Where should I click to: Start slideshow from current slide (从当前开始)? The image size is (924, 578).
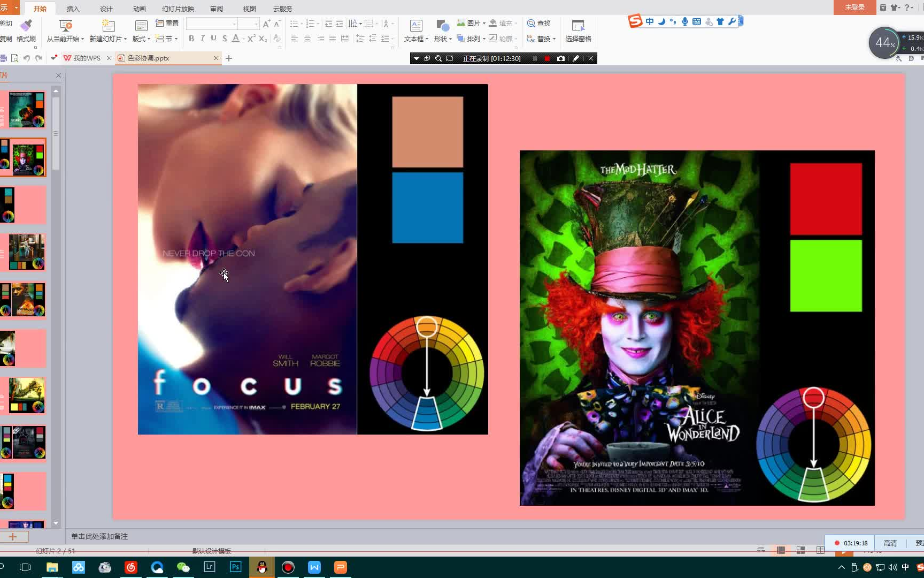pos(65,31)
